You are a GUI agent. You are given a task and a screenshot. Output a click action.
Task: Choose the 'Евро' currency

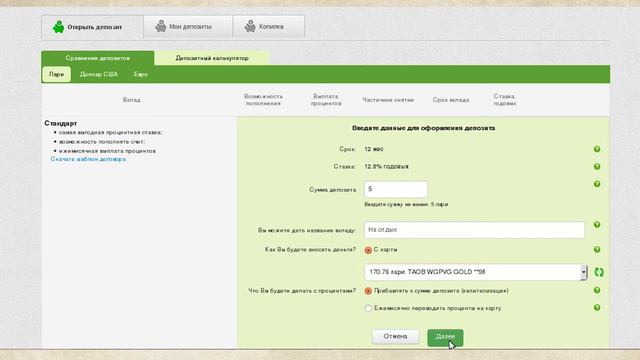(140, 74)
